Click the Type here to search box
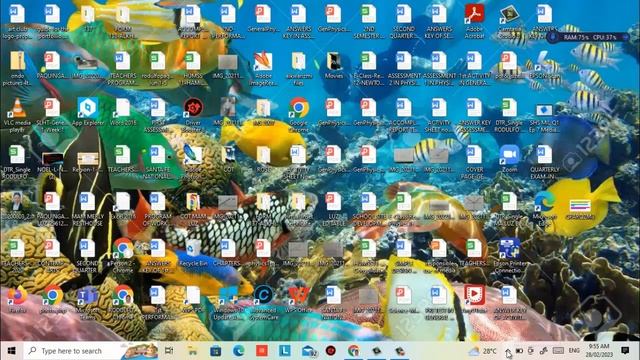Image resolution: width=640 pixels, height=360 pixels. (x=91, y=351)
